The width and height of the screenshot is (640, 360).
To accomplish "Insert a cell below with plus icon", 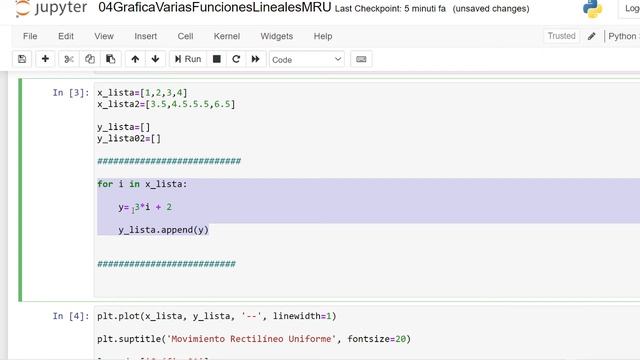I will pyautogui.click(x=45, y=59).
